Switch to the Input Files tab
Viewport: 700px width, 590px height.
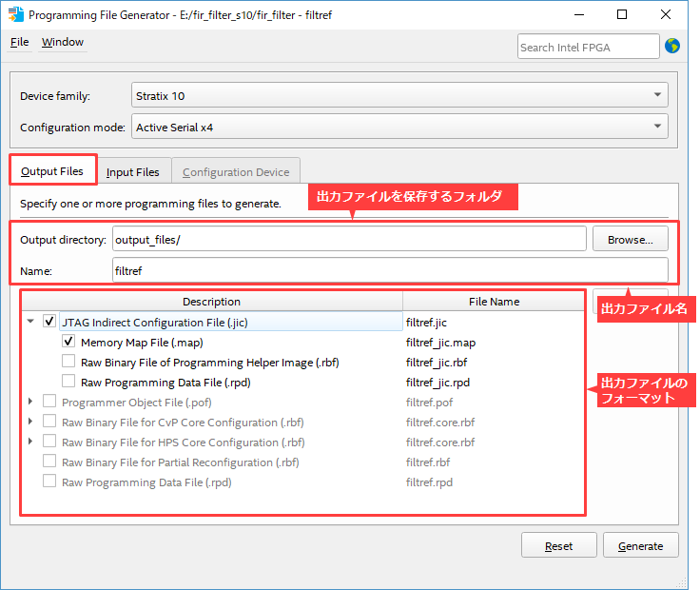point(133,172)
